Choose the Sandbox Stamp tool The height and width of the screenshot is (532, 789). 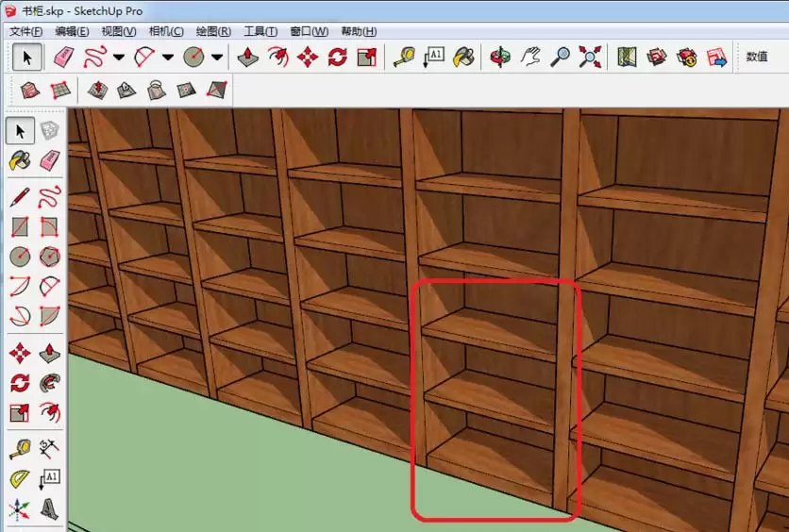[x=126, y=90]
